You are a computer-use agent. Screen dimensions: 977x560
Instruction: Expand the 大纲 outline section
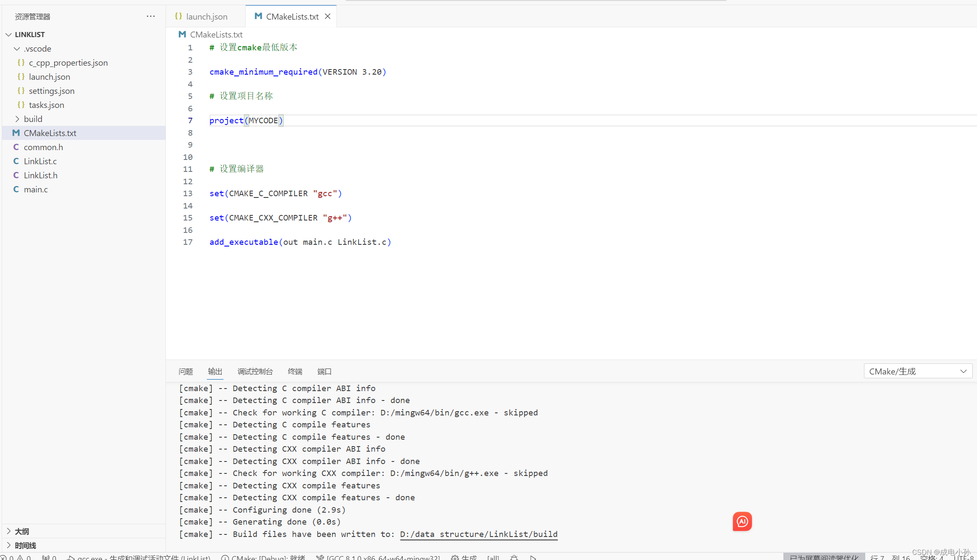(x=22, y=531)
